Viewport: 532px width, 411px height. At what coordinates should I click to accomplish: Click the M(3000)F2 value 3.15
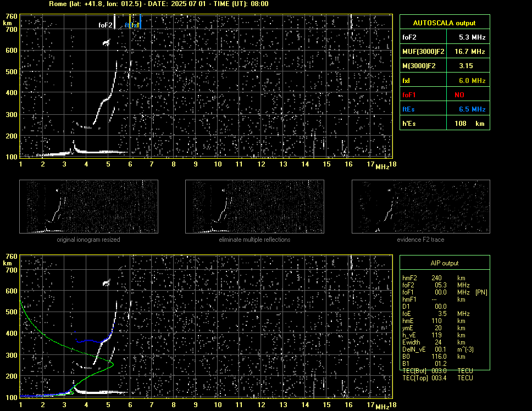coord(466,66)
